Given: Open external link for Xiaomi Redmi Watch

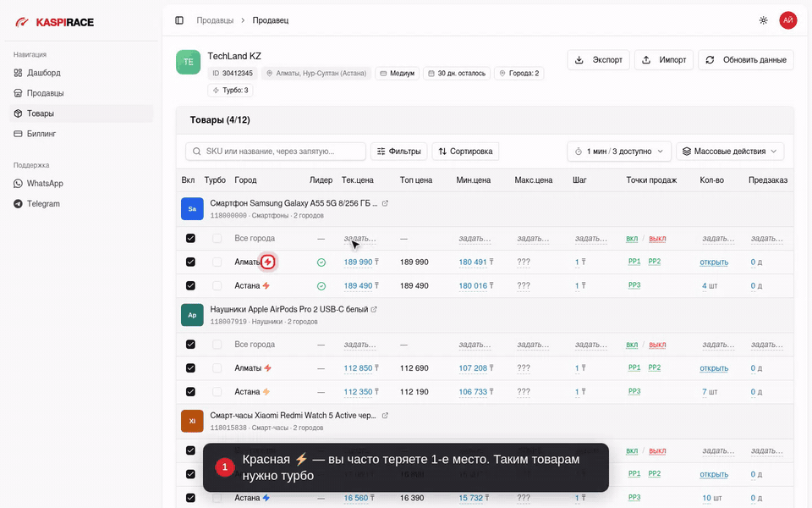Looking at the screenshot, I should point(386,416).
